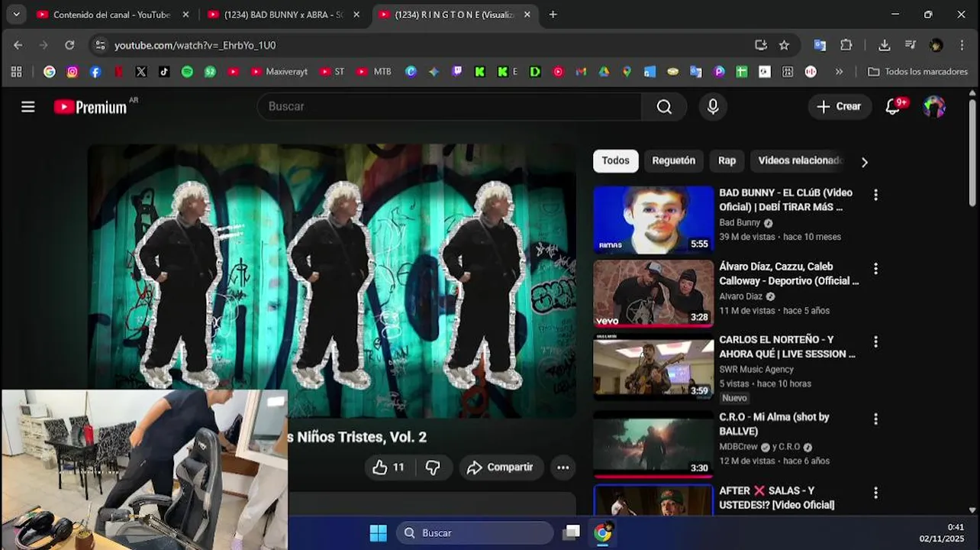Go back to previous page
This screenshot has width=980, height=550.
[x=18, y=45]
